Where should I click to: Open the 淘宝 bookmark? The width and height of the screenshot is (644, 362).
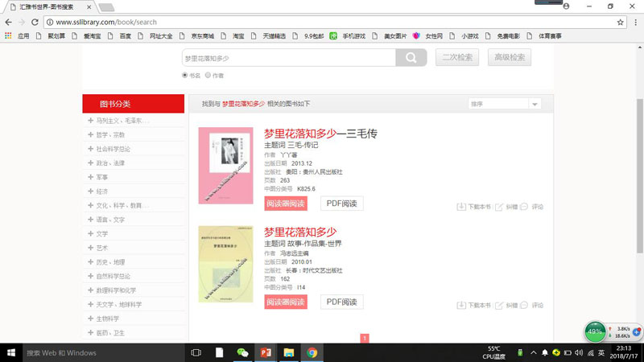233,36
